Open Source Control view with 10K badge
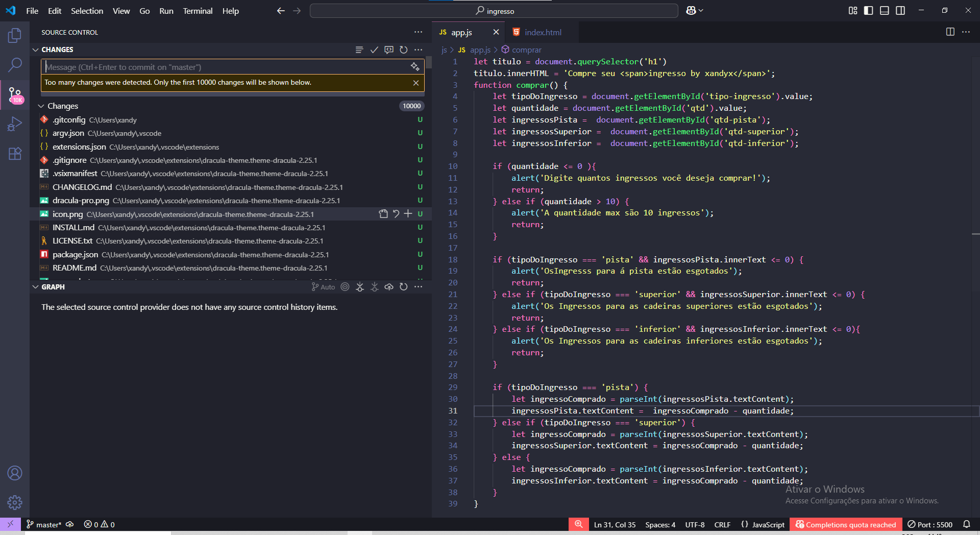The height and width of the screenshot is (535, 980). click(15, 95)
